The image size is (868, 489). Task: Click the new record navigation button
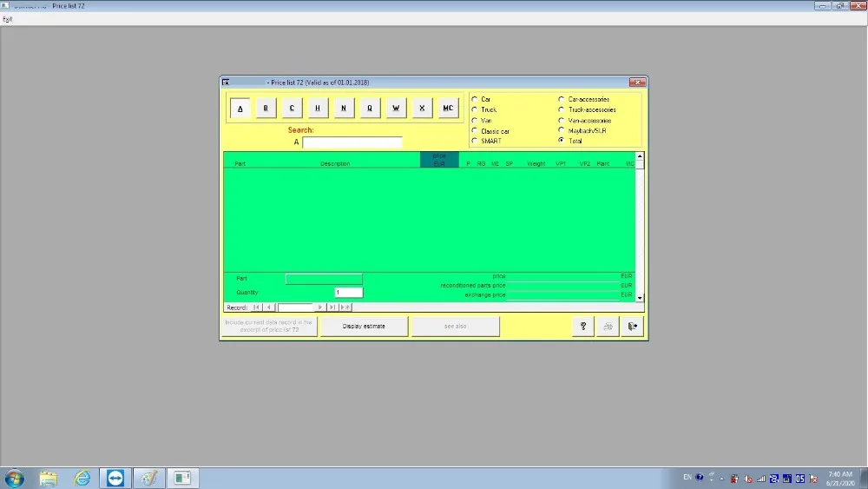(345, 307)
